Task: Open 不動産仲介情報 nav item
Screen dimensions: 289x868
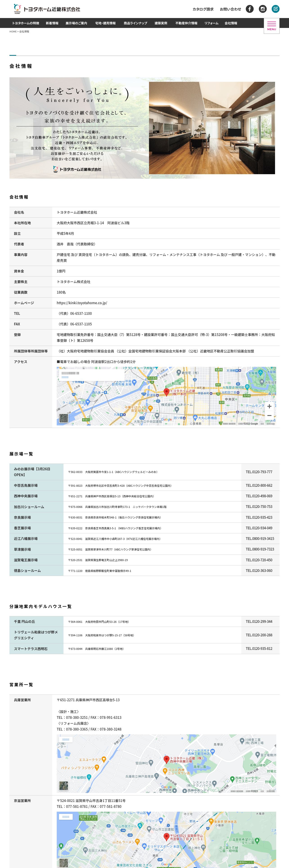Action: coord(186,23)
